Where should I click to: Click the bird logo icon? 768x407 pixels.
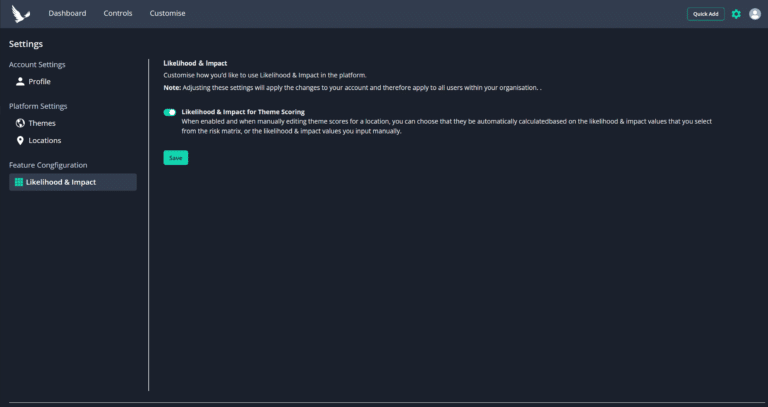[x=21, y=14]
